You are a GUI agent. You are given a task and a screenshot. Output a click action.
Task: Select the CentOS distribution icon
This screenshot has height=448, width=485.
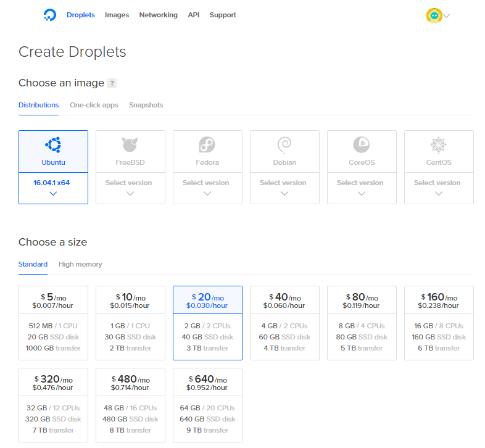[439, 145]
